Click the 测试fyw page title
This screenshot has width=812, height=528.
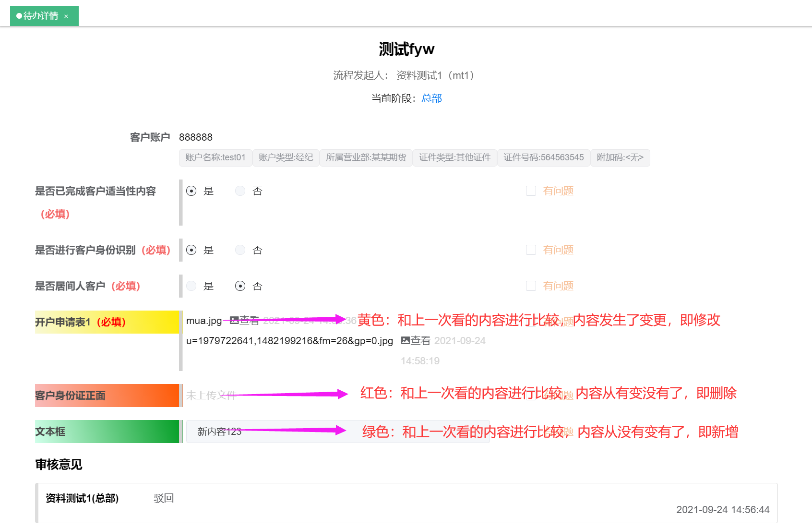pyautogui.click(x=406, y=49)
